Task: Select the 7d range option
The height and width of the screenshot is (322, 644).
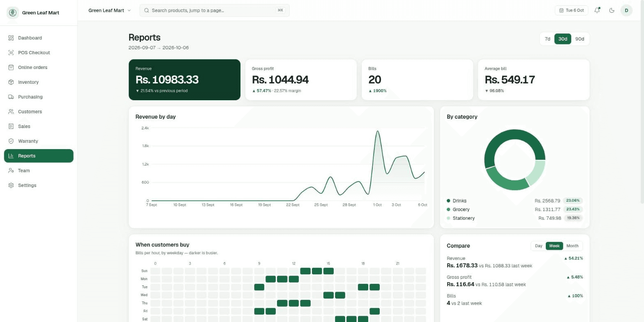Action: [x=547, y=39]
